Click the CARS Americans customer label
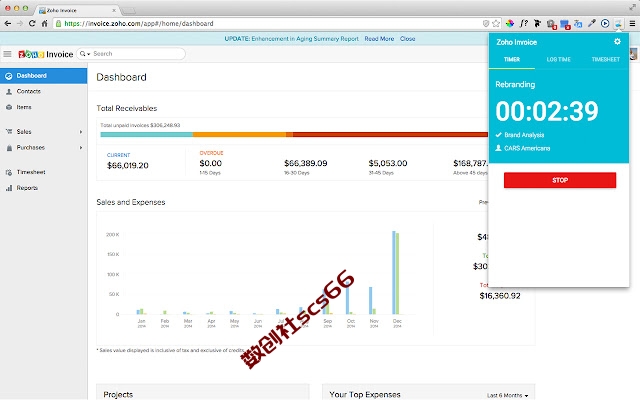Viewport: 640px width, 400px height. click(527, 148)
